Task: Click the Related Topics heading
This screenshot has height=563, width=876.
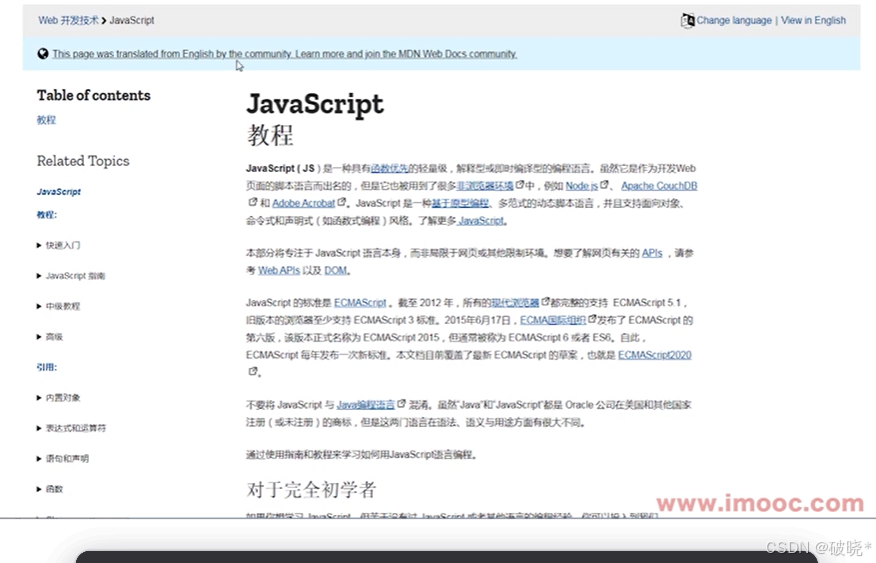Action: click(x=83, y=161)
